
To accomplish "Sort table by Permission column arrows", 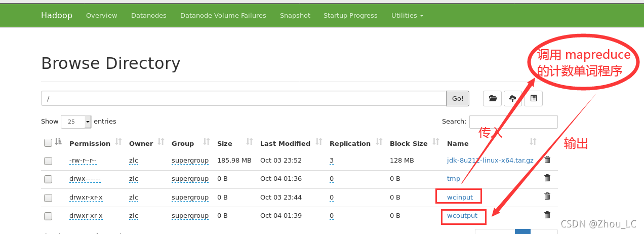I will (x=118, y=142).
